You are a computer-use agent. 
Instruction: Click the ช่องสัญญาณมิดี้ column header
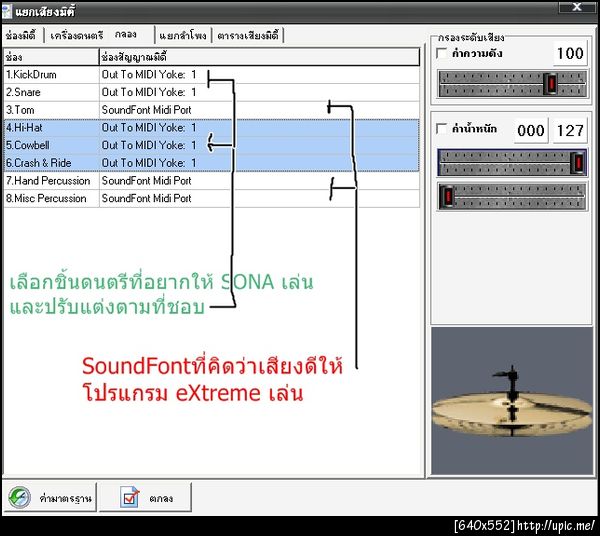coord(259,57)
